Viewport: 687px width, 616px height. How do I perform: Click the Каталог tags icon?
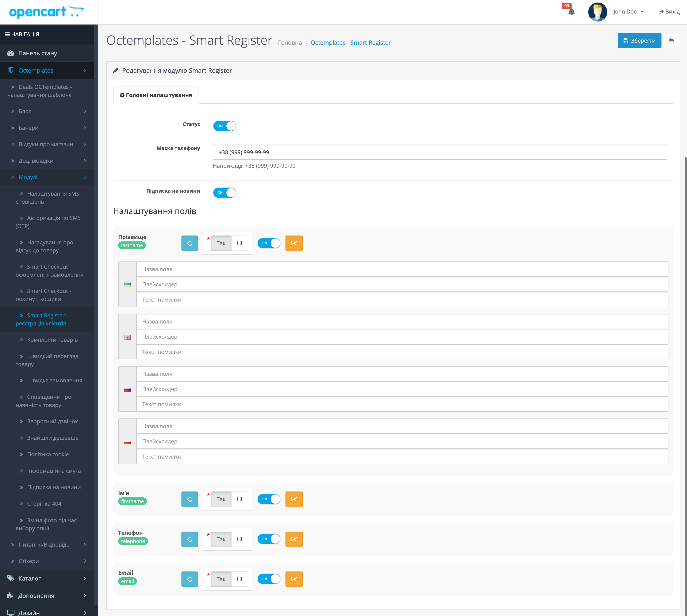pyautogui.click(x=11, y=578)
